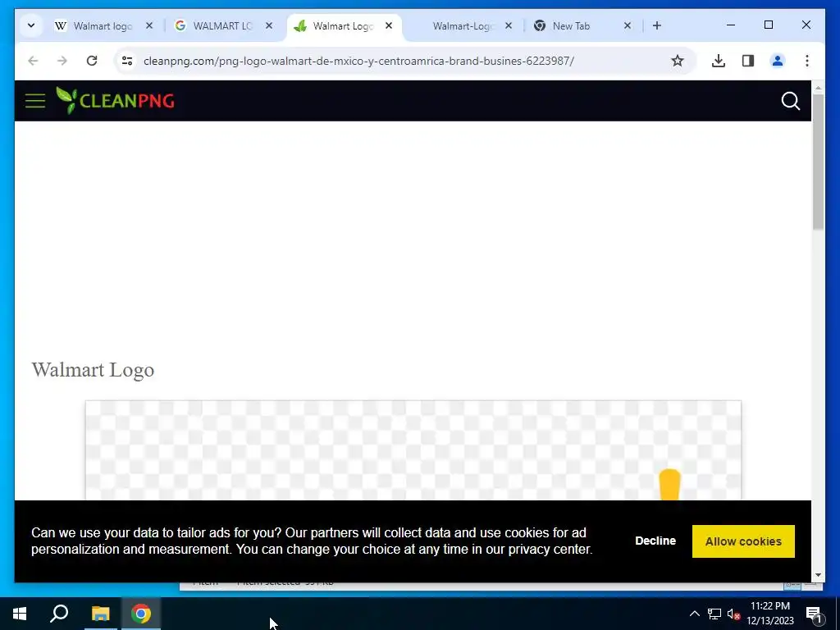The height and width of the screenshot is (630, 840).
Task: Open File Explorer from taskbar
Action: (100, 614)
